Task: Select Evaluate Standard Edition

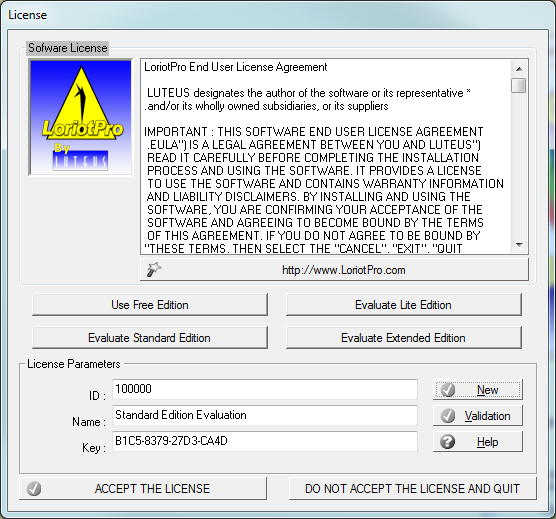Action: (x=150, y=337)
